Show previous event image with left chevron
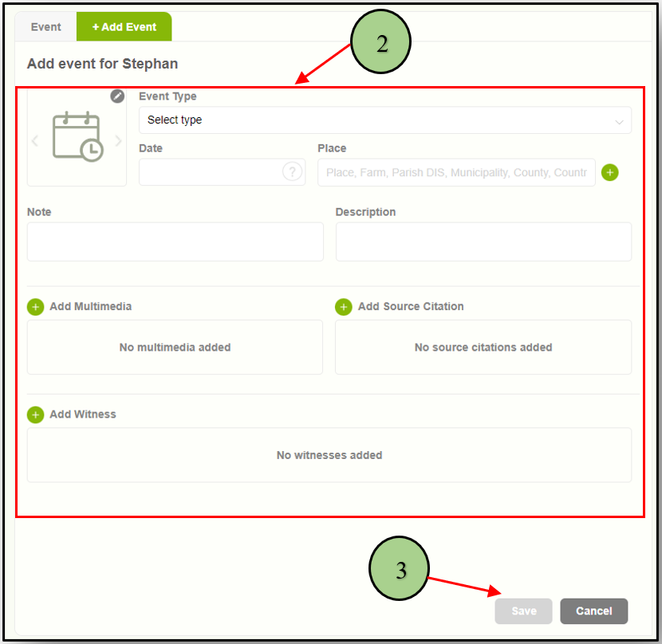Screen dimensions: 662x644 tap(34, 141)
